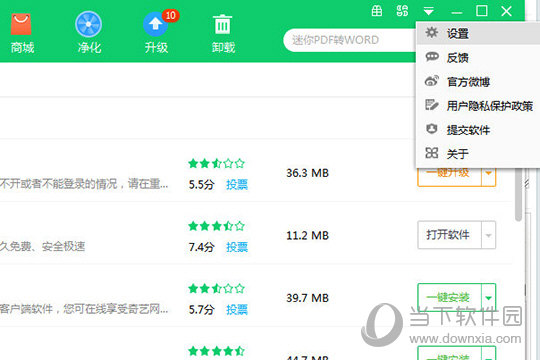Click star rating above 5.7分
This screenshot has height=360, width=540.
coord(216,288)
